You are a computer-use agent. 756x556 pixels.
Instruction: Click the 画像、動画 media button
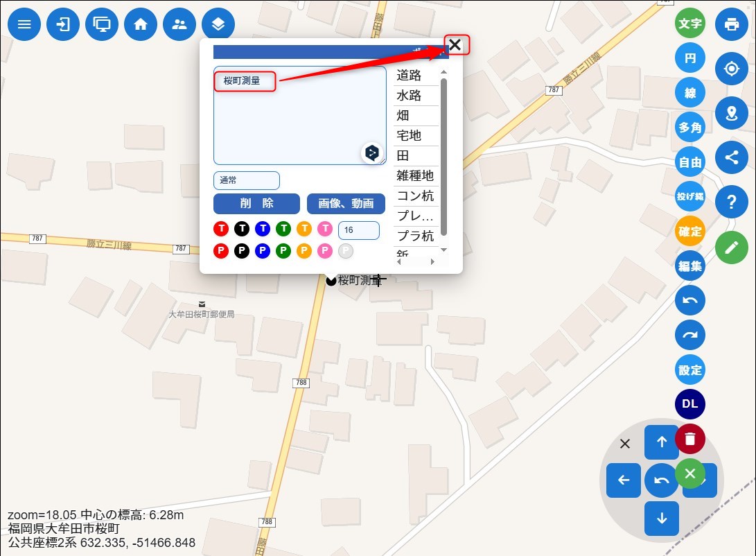tap(346, 204)
